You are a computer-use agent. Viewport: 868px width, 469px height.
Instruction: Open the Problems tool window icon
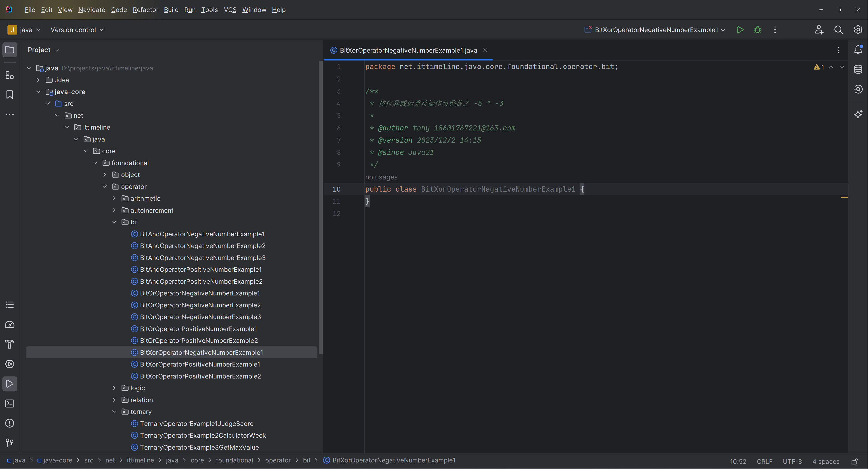click(x=10, y=423)
